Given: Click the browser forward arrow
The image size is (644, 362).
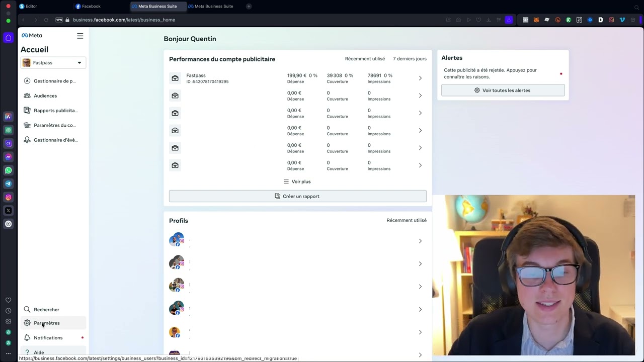Looking at the screenshot, I should click(x=35, y=20).
